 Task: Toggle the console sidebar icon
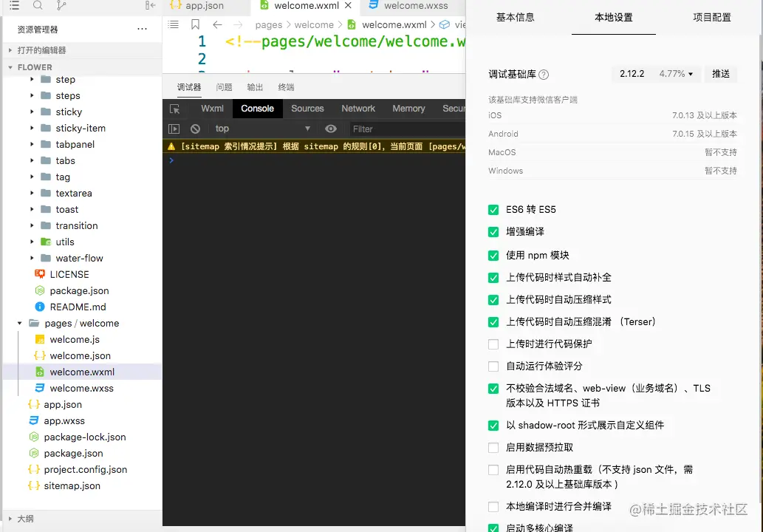point(174,129)
